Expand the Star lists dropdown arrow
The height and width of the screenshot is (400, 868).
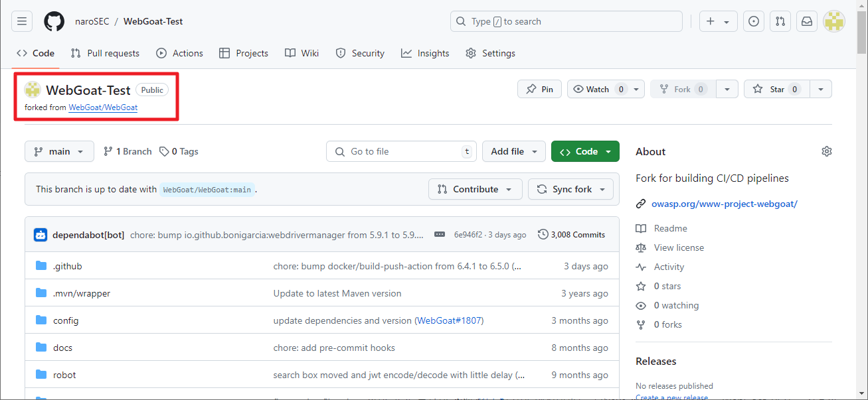tap(821, 89)
